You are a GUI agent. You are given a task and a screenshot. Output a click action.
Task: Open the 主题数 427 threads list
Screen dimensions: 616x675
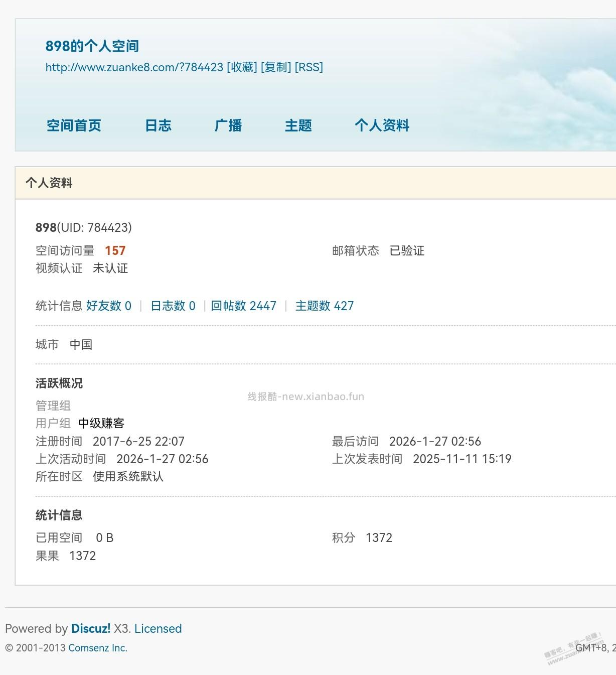tap(325, 306)
